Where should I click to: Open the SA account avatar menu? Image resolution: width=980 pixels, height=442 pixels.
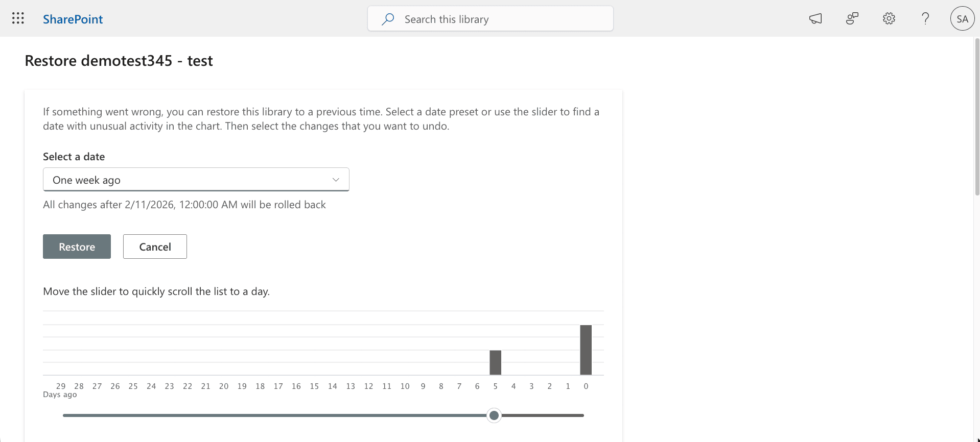[962, 18]
